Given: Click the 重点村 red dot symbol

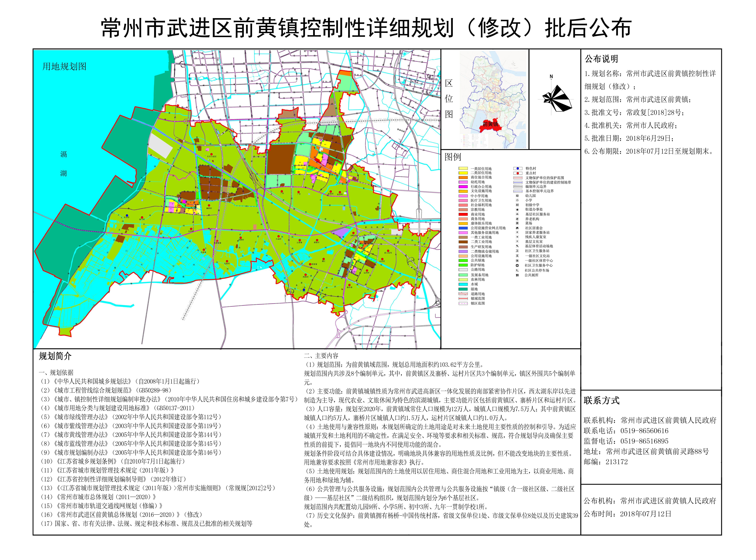Looking at the screenshot, I should (518, 173).
